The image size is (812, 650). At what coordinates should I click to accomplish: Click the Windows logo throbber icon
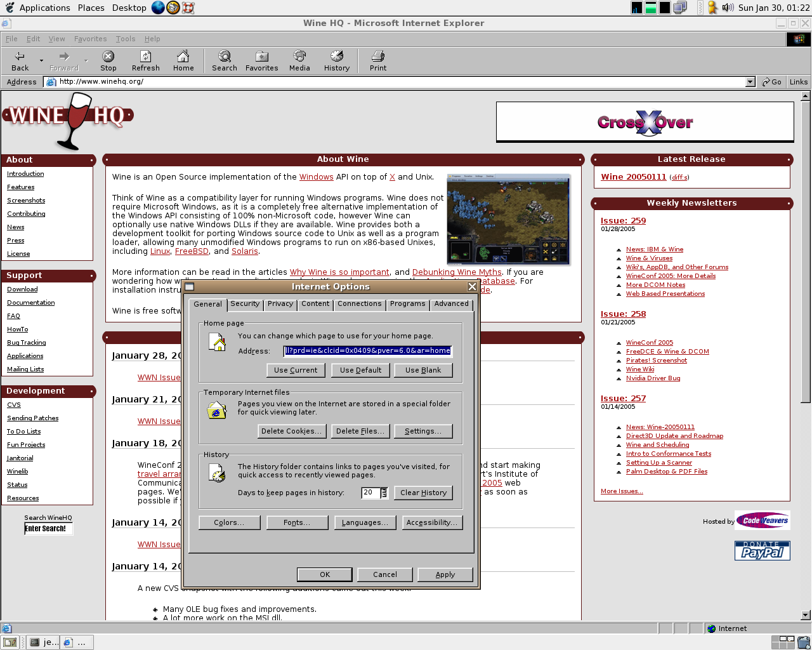tap(798, 39)
